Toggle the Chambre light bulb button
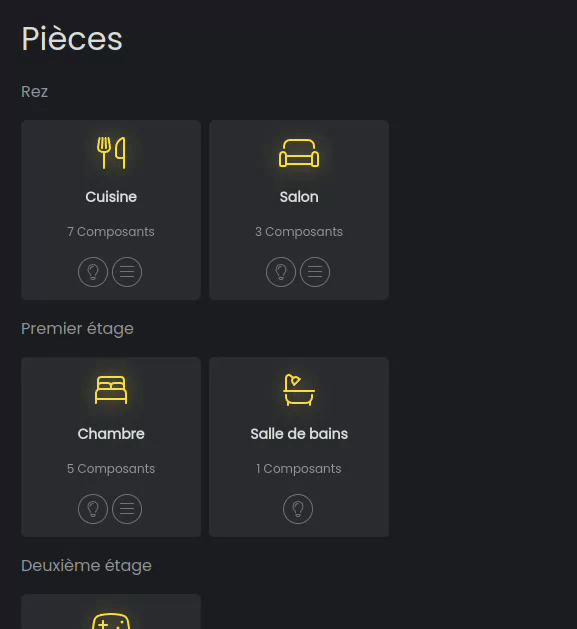577x629 pixels. point(93,509)
